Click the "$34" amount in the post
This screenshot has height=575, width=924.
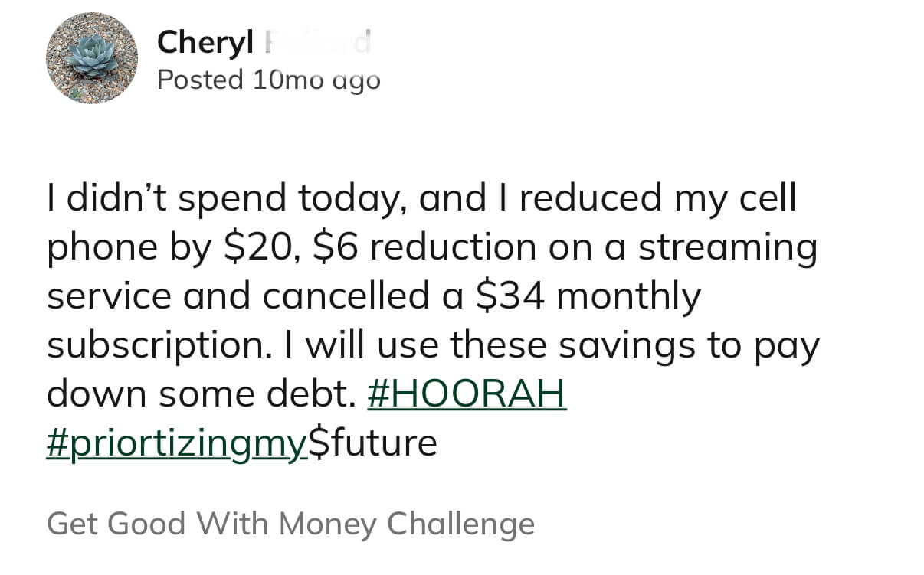[510, 296]
